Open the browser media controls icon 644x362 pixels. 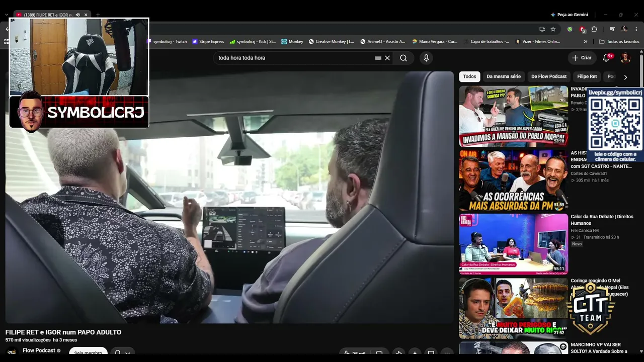coord(612,29)
